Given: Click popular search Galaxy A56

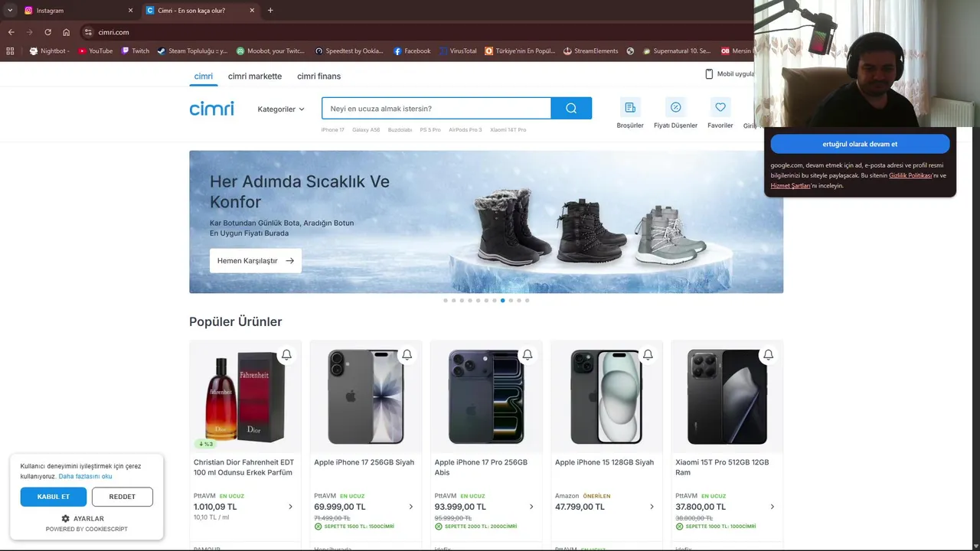Looking at the screenshot, I should coord(366,130).
